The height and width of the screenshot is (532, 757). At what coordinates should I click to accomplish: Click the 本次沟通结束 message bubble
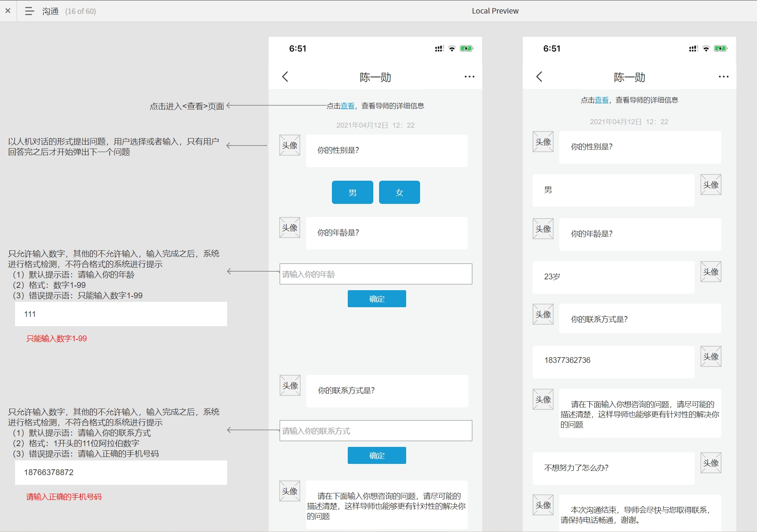(x=640, y=513)
